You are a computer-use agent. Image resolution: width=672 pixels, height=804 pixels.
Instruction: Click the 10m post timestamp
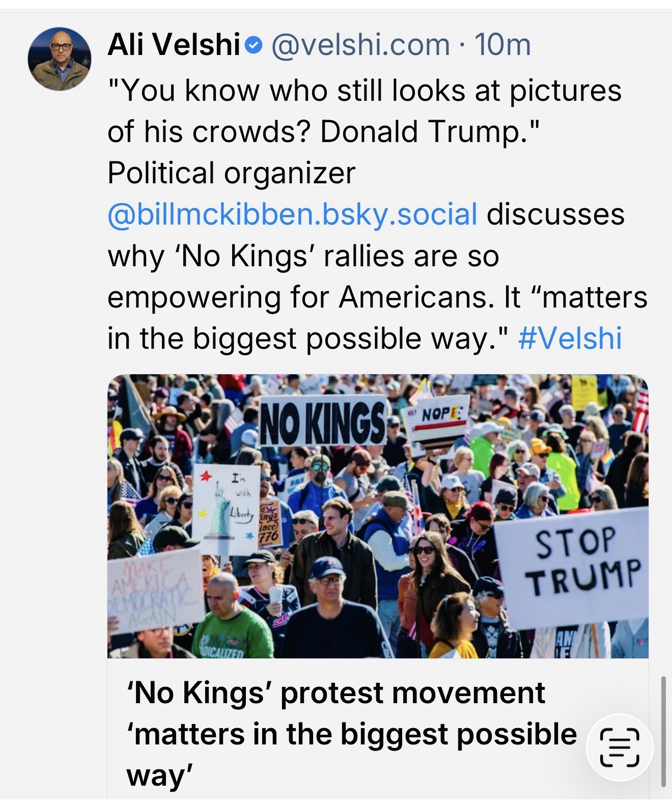[502, 45]
